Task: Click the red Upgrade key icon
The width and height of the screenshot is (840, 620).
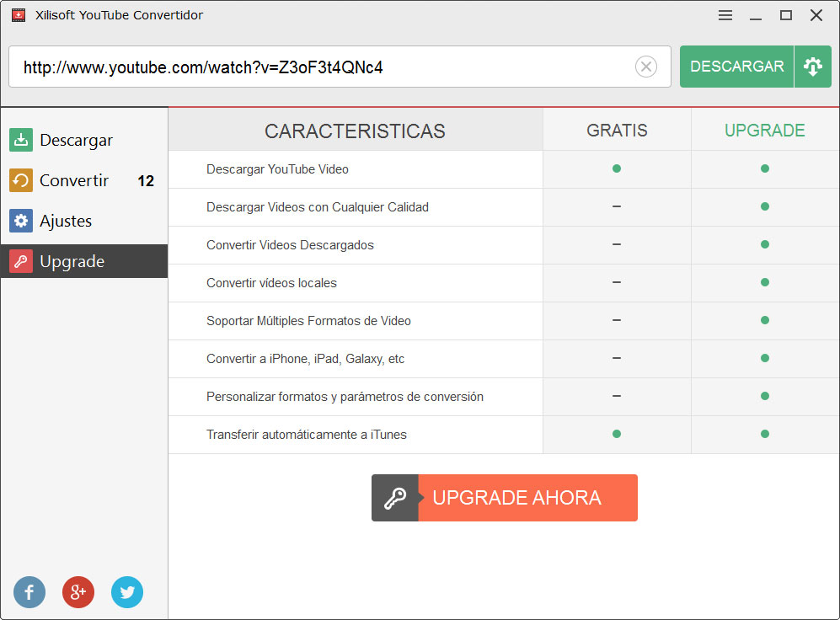Action: pyautogui.click(x=21, y=261)
